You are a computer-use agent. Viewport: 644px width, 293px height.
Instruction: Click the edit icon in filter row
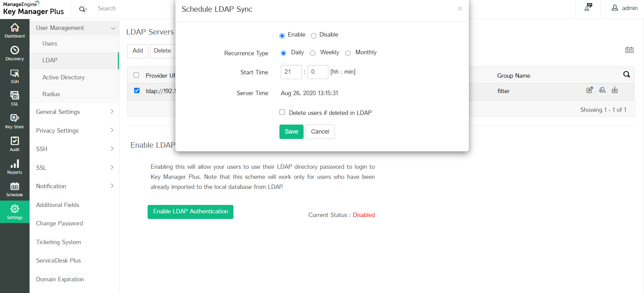click(x=589, y=90)
